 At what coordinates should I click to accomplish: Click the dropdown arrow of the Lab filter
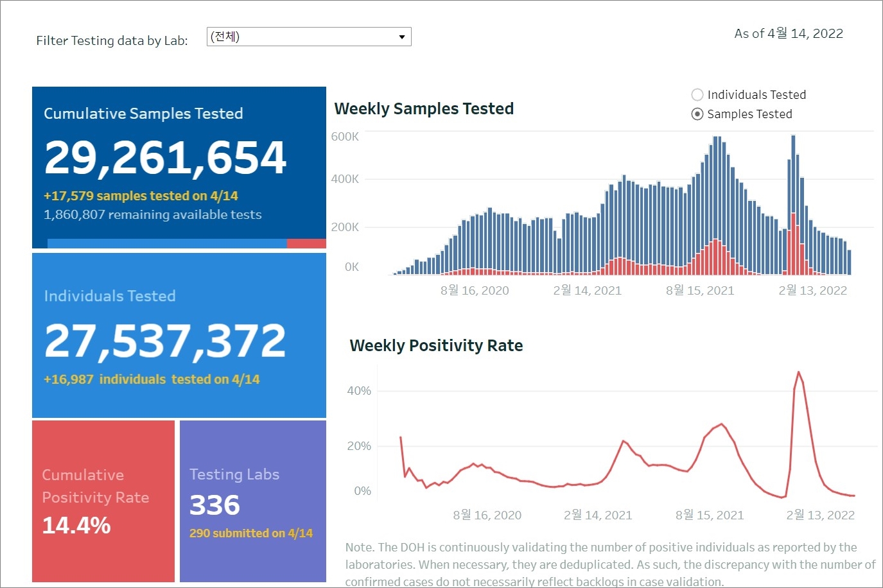pyautogui.click(x=402, y=37)
